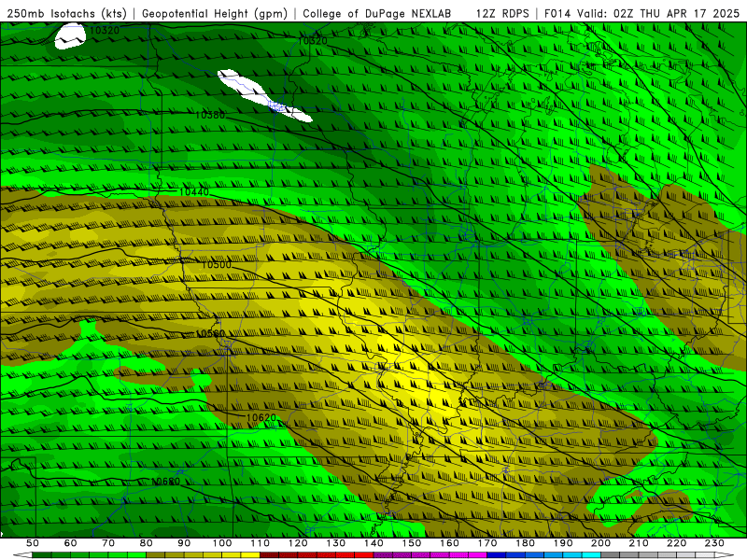Click the 180 value on the color scale
The height and width of the screenshot is (560, 747).
click(525, 543)
